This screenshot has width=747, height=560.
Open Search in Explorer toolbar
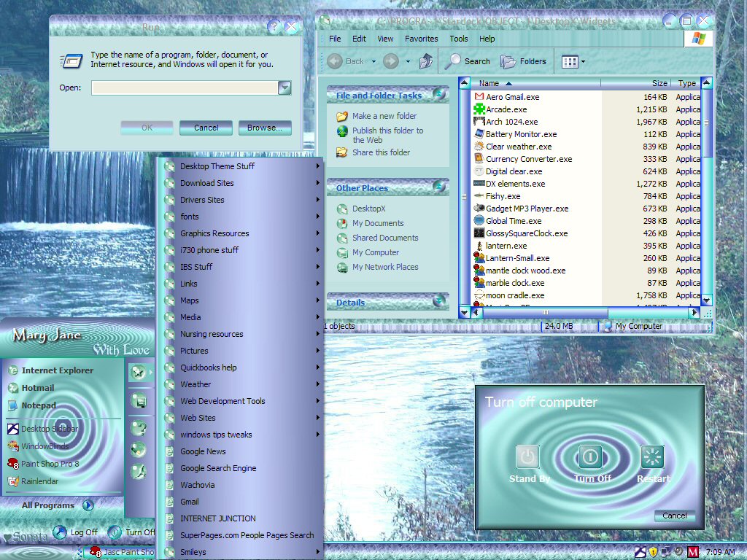(468, 61)
